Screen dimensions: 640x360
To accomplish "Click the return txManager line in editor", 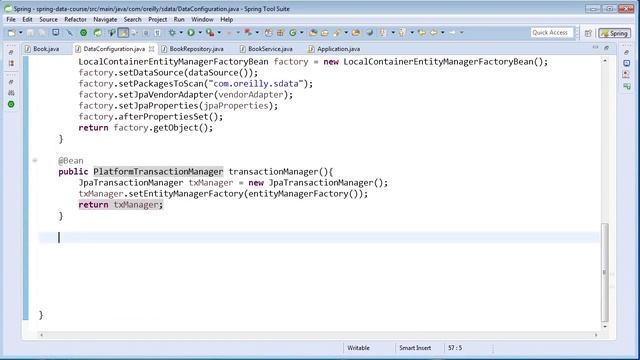I will (120, 205).
